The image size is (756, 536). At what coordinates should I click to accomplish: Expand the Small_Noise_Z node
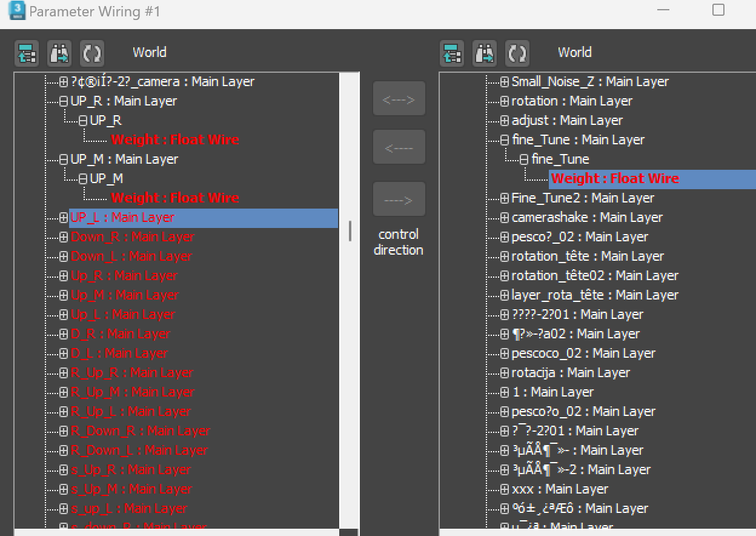click(x=505, y=81)
